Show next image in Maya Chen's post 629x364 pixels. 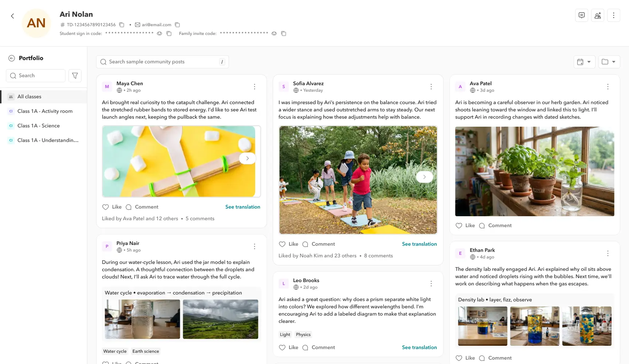(248, 158)
